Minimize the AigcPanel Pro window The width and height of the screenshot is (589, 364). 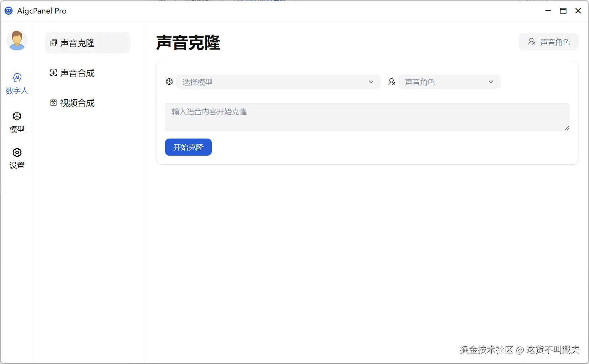548,11
